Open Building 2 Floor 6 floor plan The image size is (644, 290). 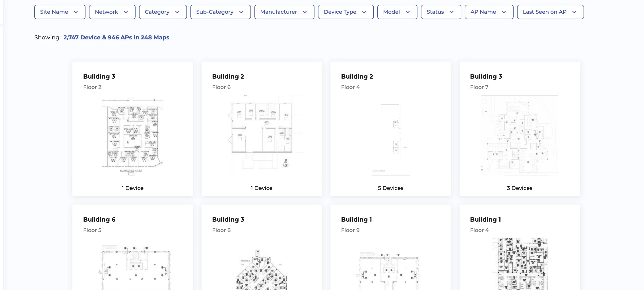coord(262,135)
